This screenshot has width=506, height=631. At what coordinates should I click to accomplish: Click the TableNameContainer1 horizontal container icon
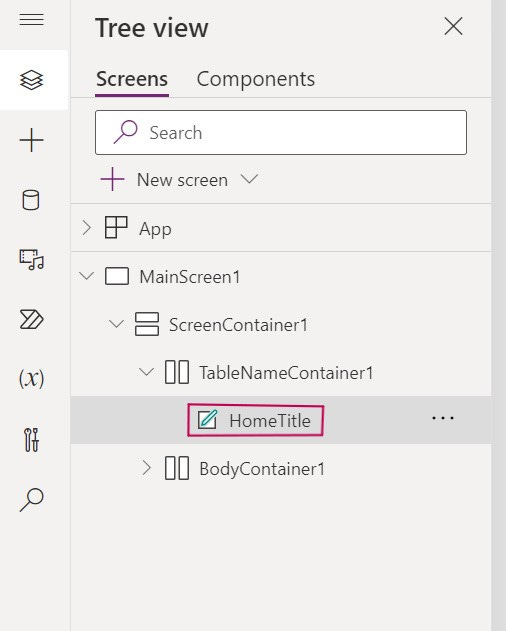[177, 372]
